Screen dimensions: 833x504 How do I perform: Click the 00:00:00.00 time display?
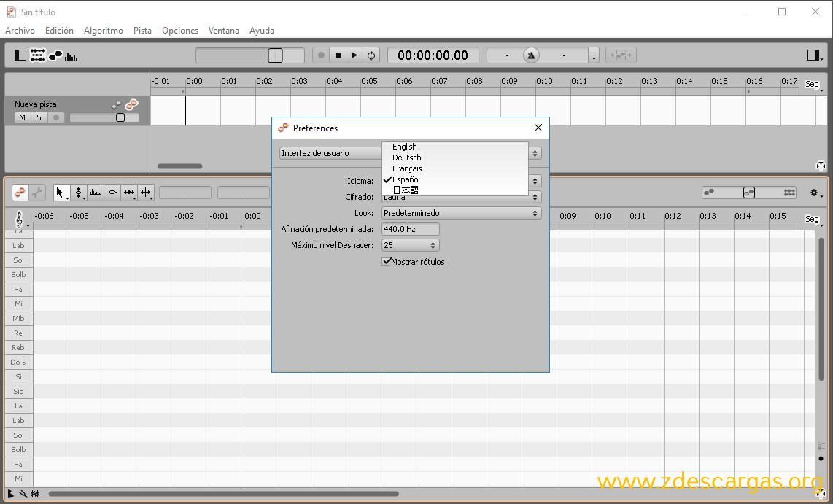click(x=433, y=55)
